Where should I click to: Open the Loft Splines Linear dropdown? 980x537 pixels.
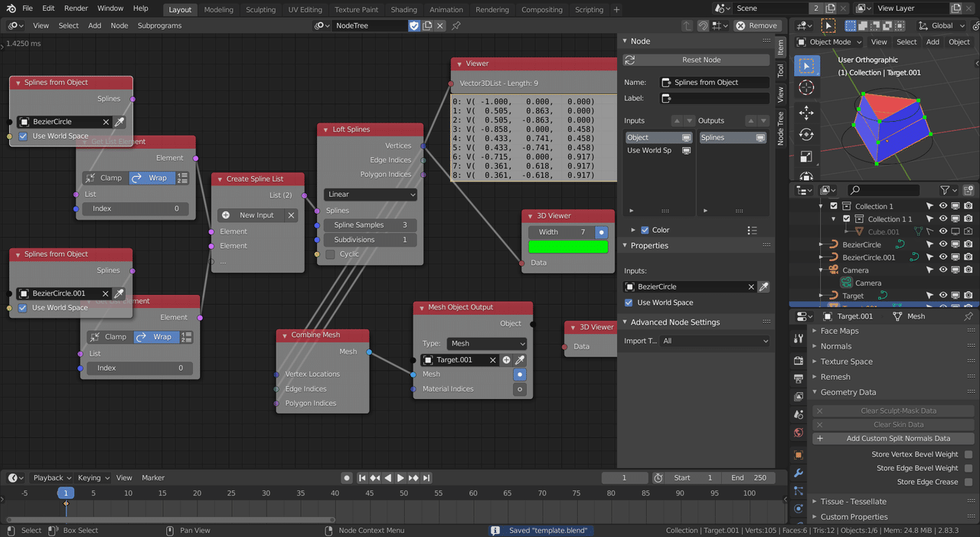click(x=370, y=195)
